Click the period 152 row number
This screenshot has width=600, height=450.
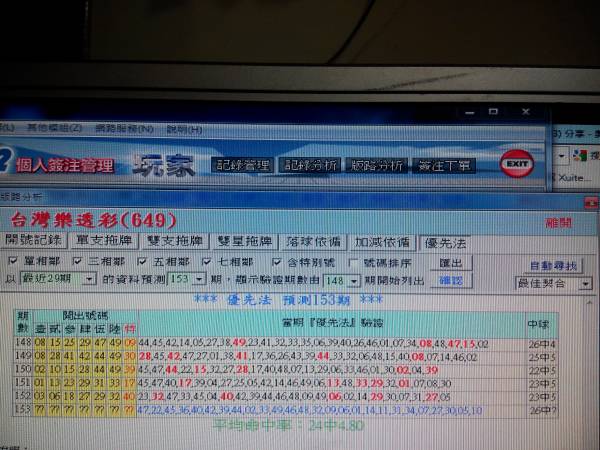coord(23,395)
